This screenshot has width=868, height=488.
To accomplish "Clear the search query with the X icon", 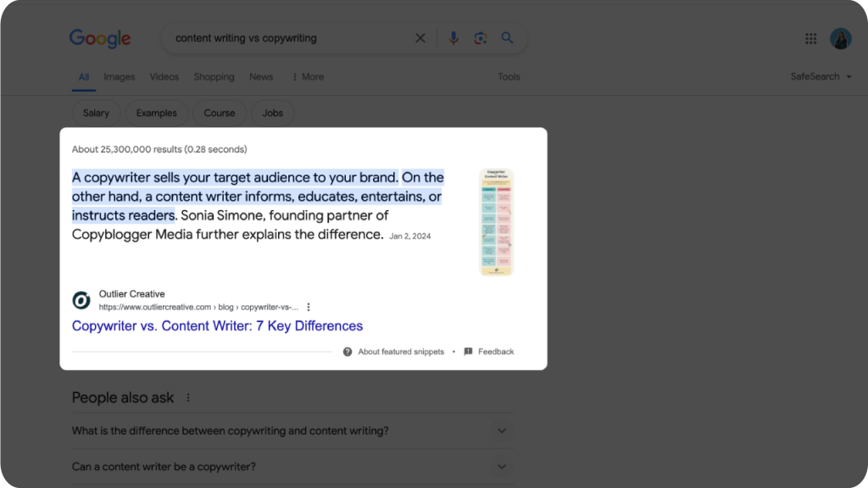I will click(x=420, y=38).
